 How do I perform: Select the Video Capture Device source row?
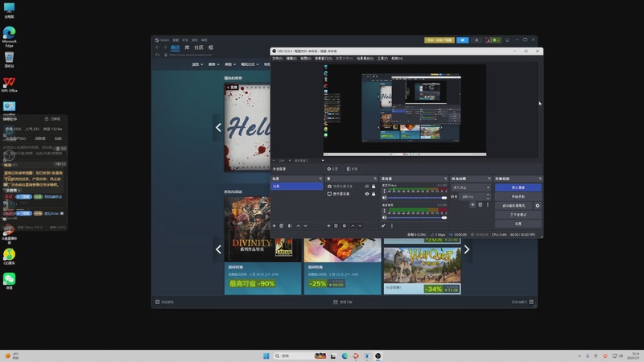[x=351, y=187]
